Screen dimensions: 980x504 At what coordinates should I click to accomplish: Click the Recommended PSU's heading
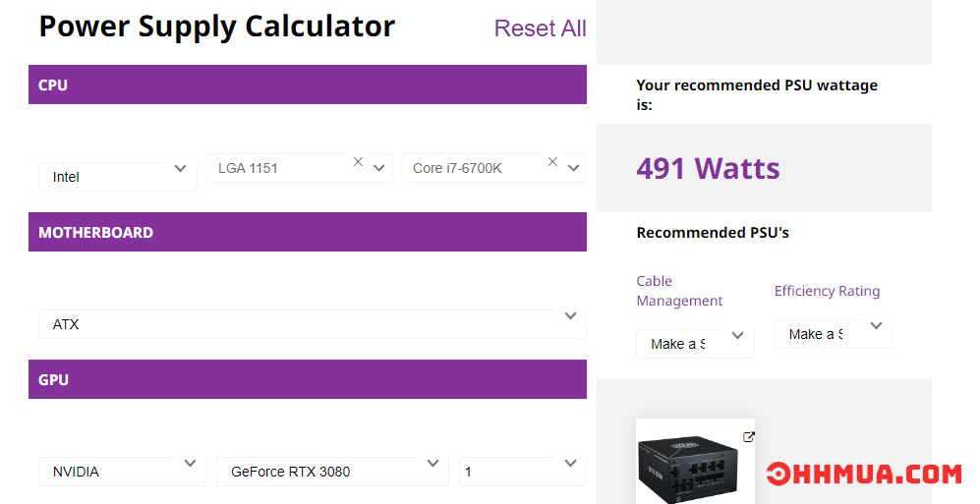(713, 232)
